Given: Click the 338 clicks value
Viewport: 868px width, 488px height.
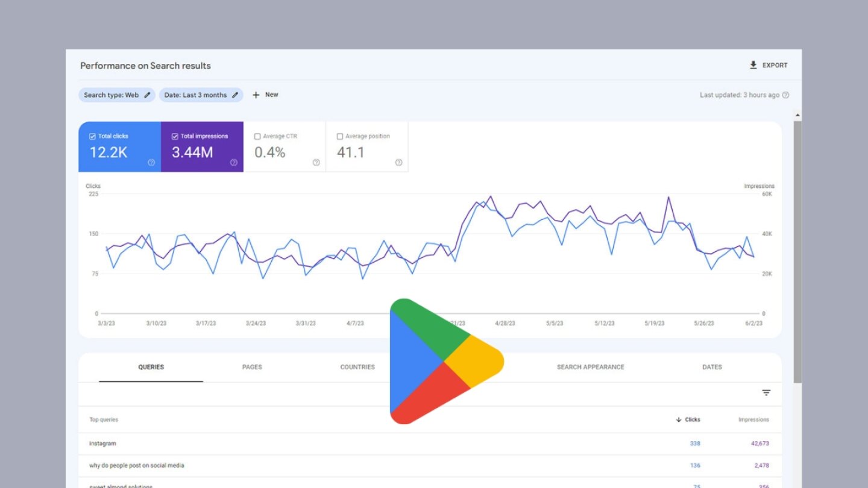Looking at the screenshot, I should 695,443.
